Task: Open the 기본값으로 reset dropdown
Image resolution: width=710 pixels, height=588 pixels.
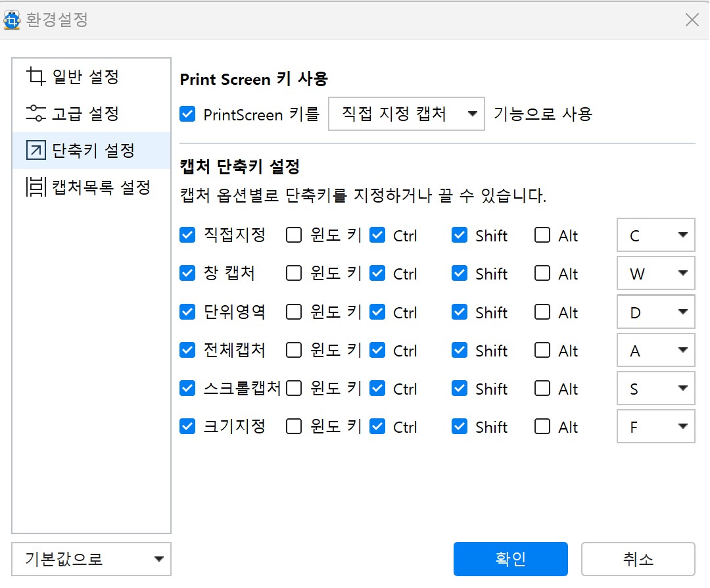Action: pyautogui.click(x=91, y=559)
